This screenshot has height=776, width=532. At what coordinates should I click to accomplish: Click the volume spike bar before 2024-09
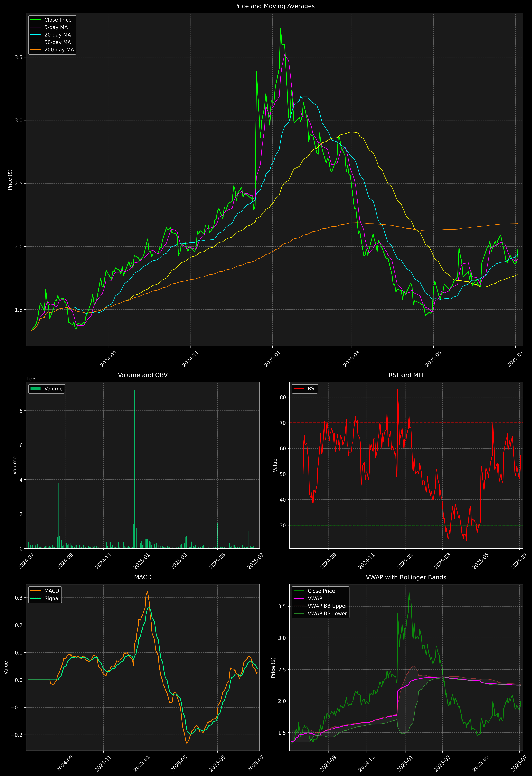coord(58,516)
